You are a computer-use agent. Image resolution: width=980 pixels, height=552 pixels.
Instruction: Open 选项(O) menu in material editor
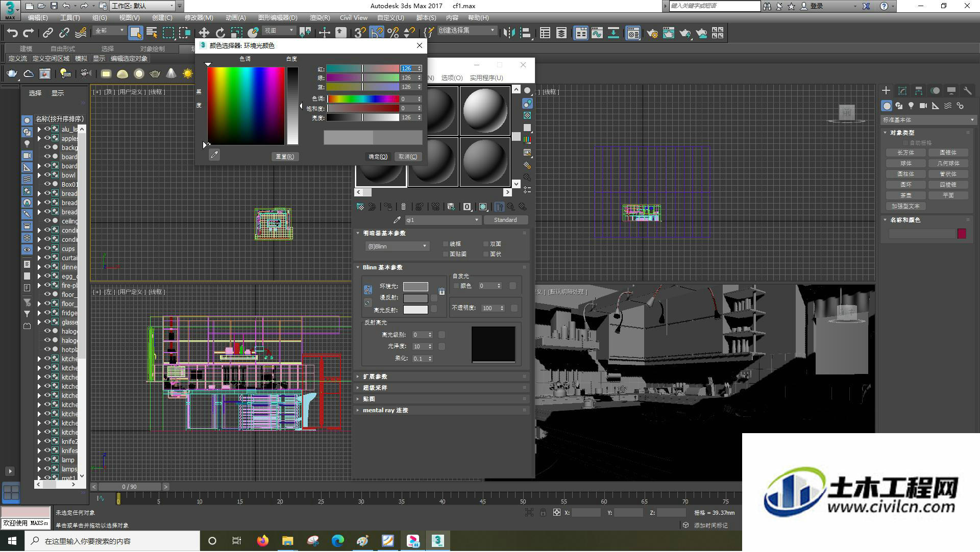point(452,78)
